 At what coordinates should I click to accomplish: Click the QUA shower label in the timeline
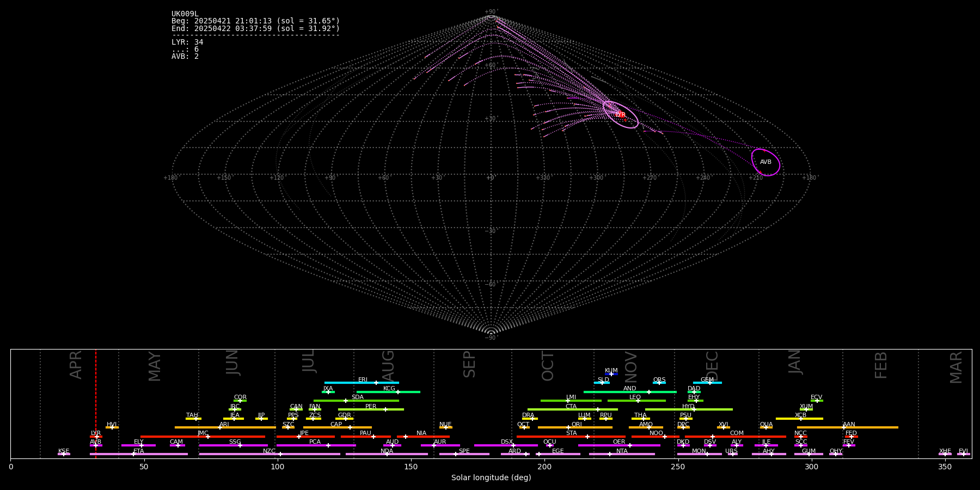767,425
